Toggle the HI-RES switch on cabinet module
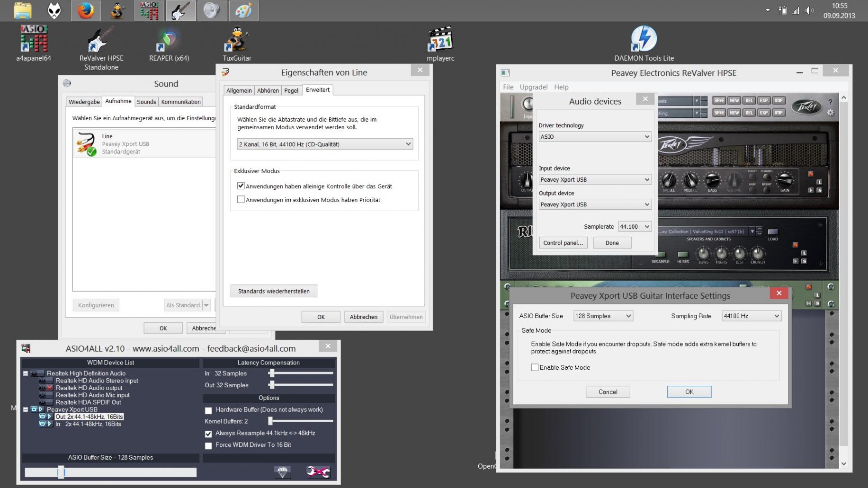 683,255
